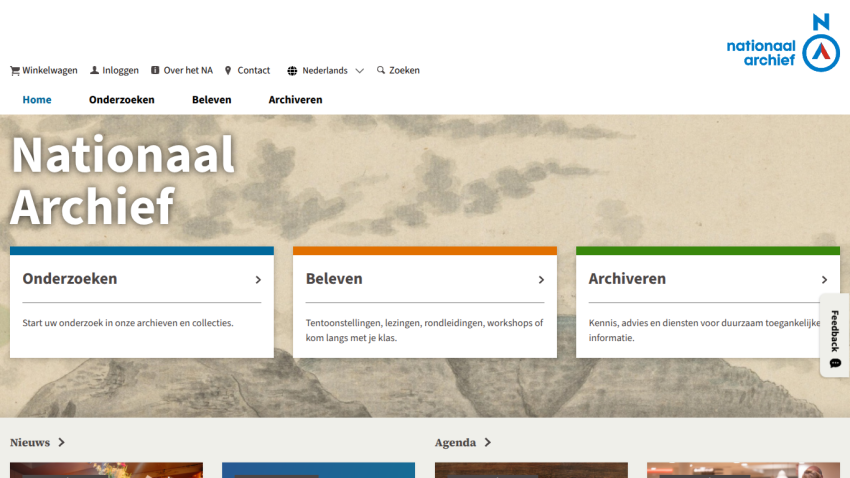Open the Onderzoeken navigation menu item
The width and height of the screenshot is (850, 478).
coord(121,100)
